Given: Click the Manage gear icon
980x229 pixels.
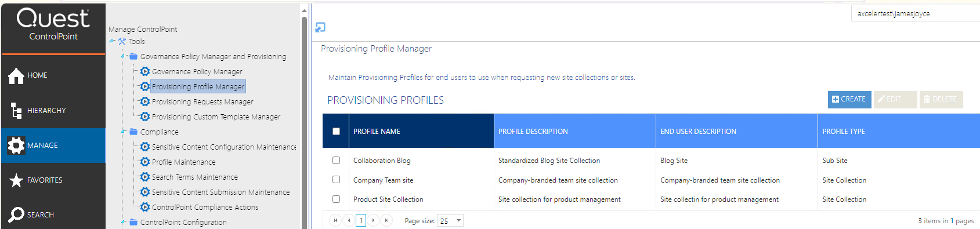Looking at the screenshot, I should (16, 145).
